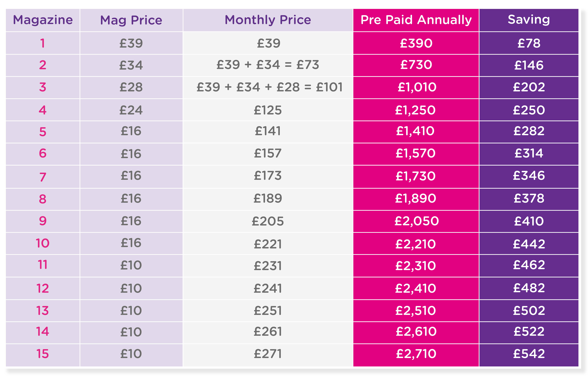Select the £173 monthly price cell

pos(268,176)
